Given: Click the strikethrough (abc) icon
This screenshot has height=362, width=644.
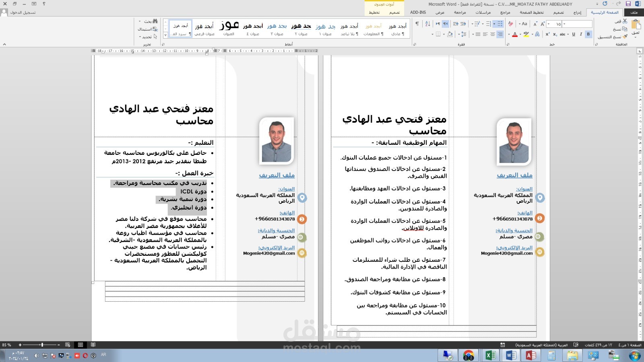Looking at the screenshot, I should [x=563, y=34].
